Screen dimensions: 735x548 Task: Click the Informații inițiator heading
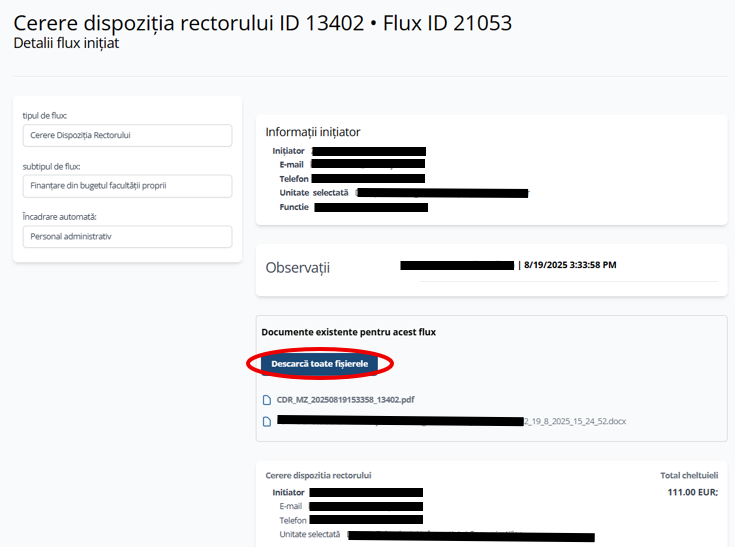click(x=313, y=132)
